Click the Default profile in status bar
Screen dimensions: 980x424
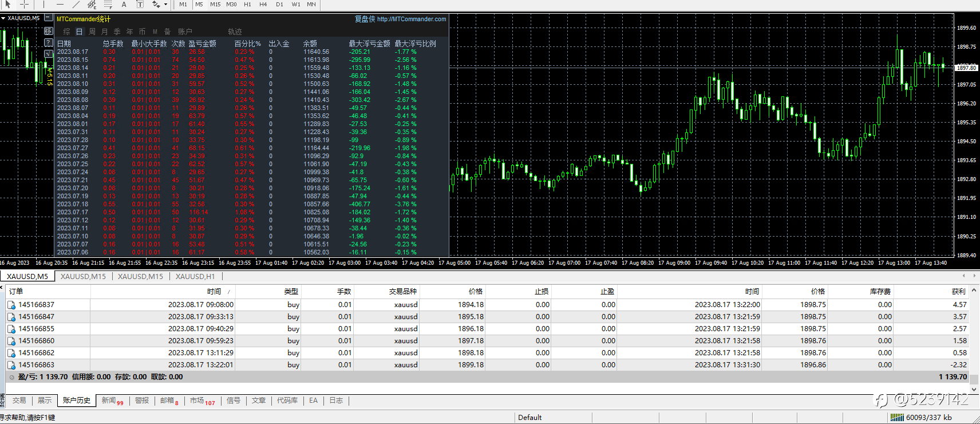click(530, 417)
